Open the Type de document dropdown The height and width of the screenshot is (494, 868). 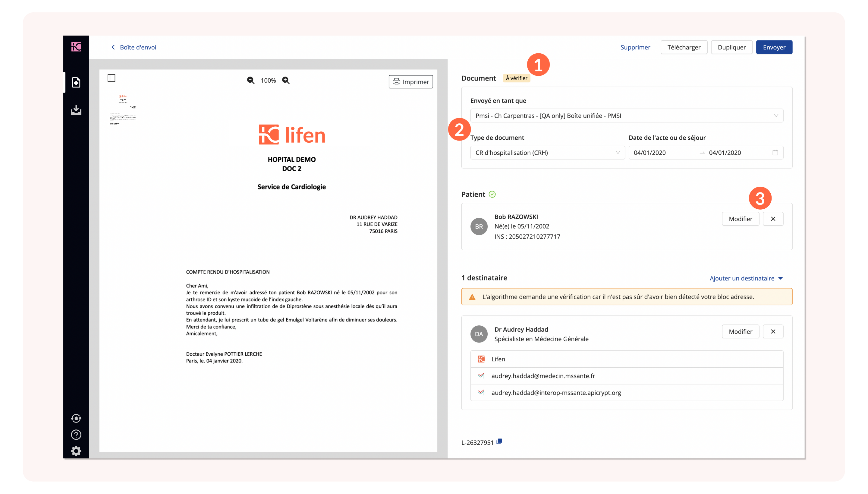pos(547,153)
